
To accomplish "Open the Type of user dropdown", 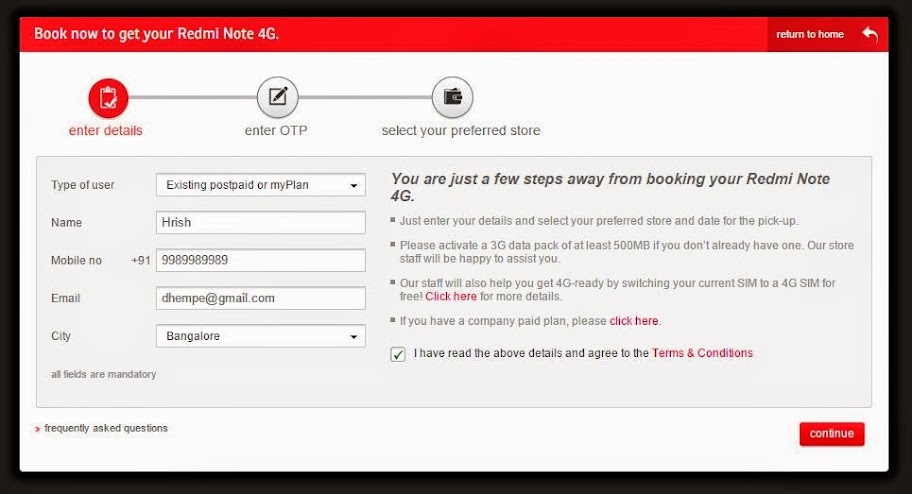I will (x=261, y=185).
